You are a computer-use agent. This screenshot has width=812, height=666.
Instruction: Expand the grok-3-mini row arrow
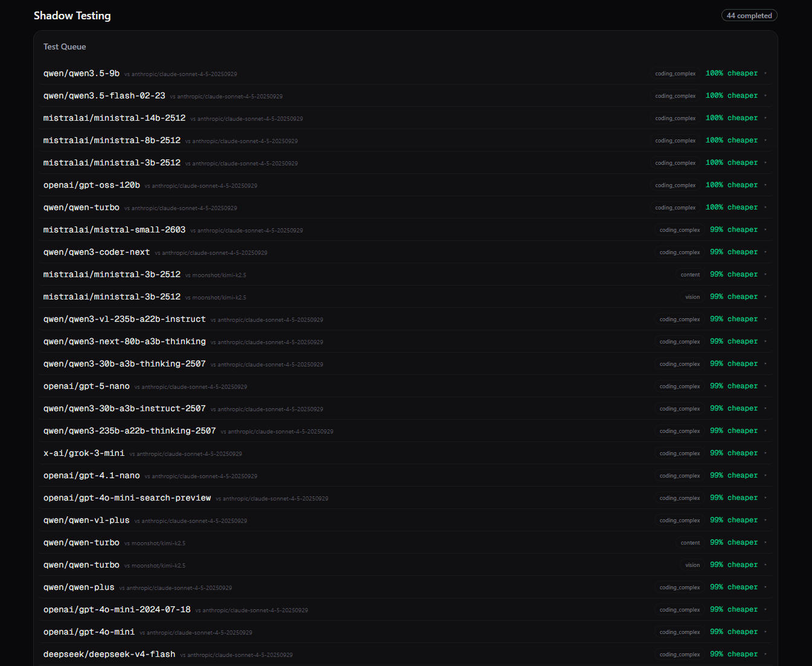[x=766, y=453]
